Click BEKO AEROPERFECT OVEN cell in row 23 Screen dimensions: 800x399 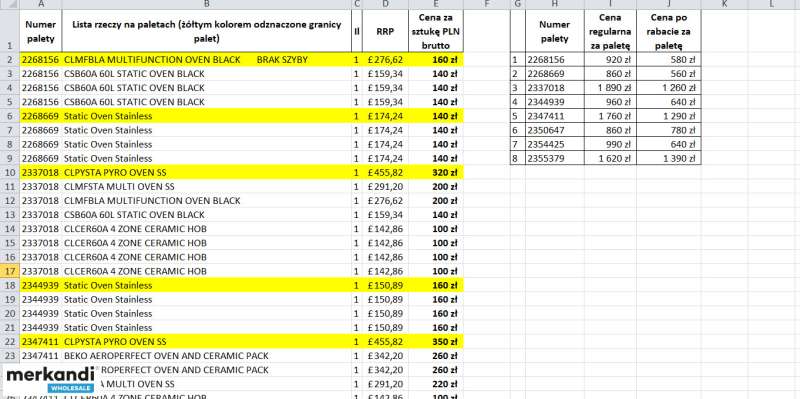tap(207, 356)
